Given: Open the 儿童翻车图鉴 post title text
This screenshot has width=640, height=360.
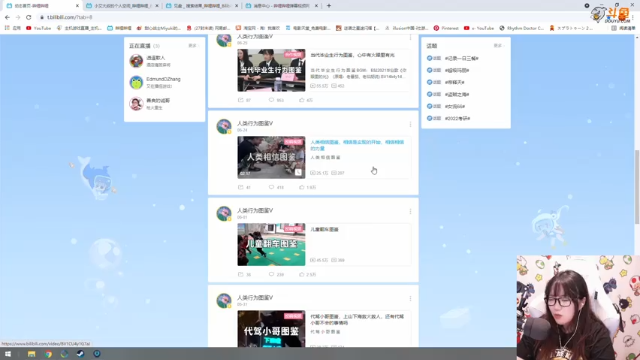Looking at the screenshot, I should (324, 229).
